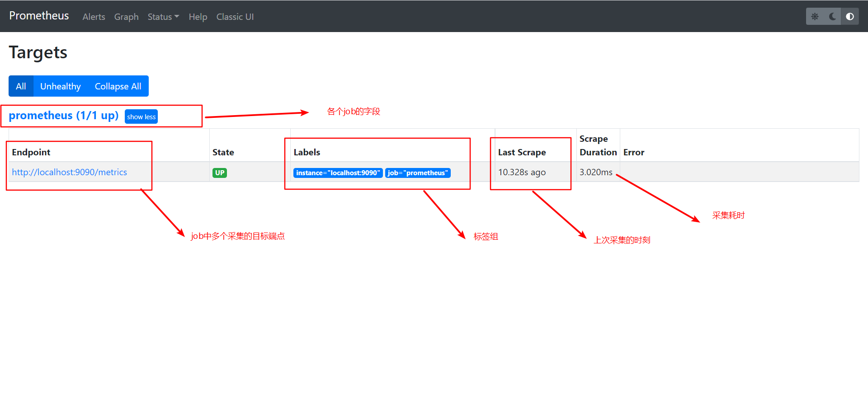Filter to Unhealthy targets
Screen dimensions: 868x396
(61, 86)
